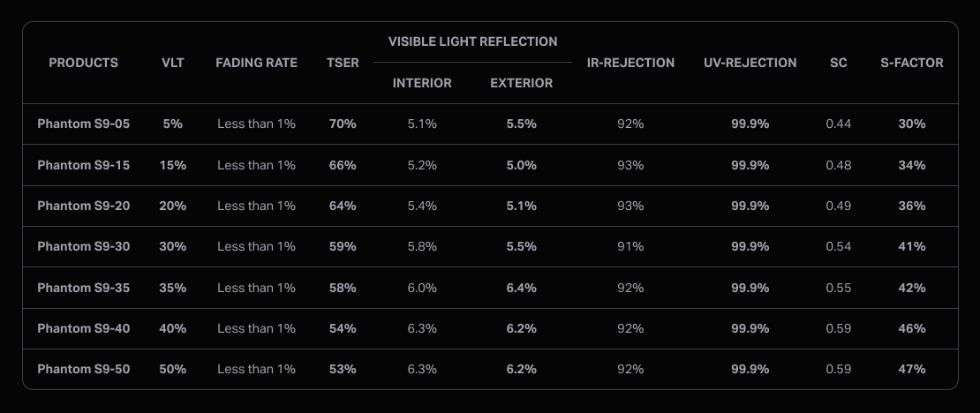This screenshot has height=413, width=980.
Task: Click the INTERIOR sub-header
Action: coord(422,83)
